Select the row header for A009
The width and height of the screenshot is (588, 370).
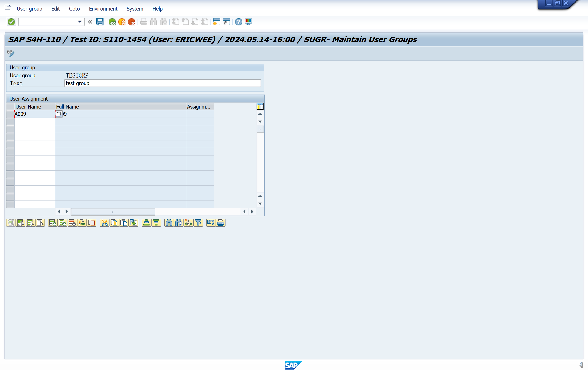(x=10, y=114)
